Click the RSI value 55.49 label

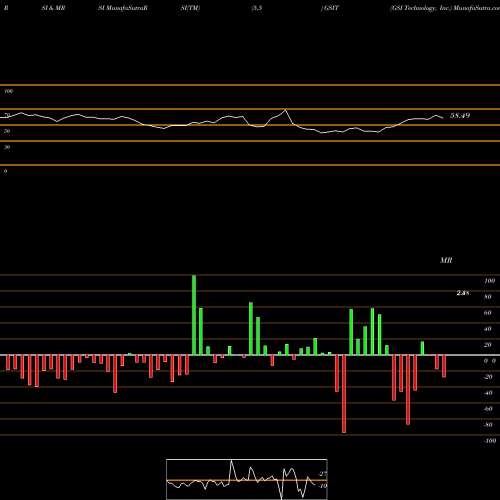point(460,116)
